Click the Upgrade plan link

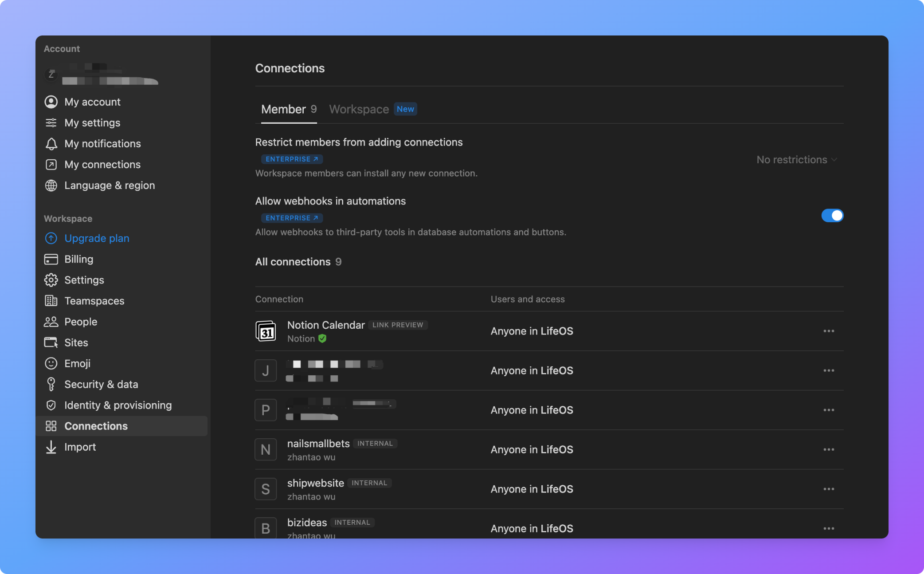[97, 238]
